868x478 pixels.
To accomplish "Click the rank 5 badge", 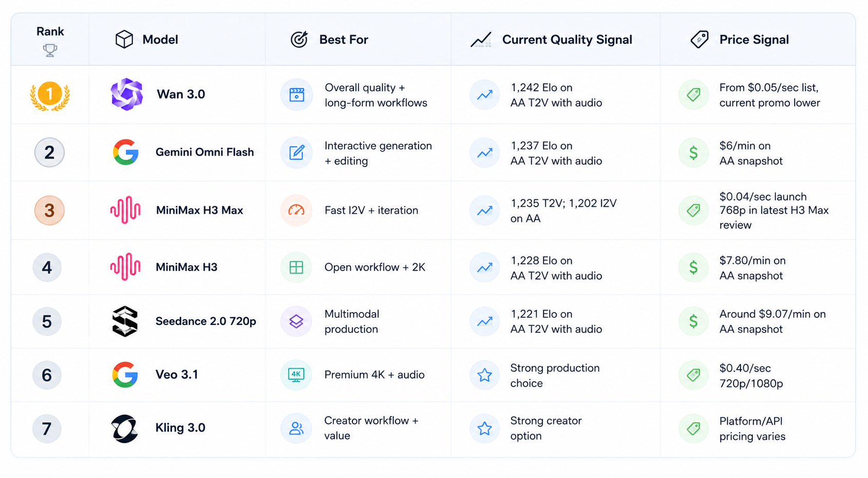I will [x=47, y=321].
